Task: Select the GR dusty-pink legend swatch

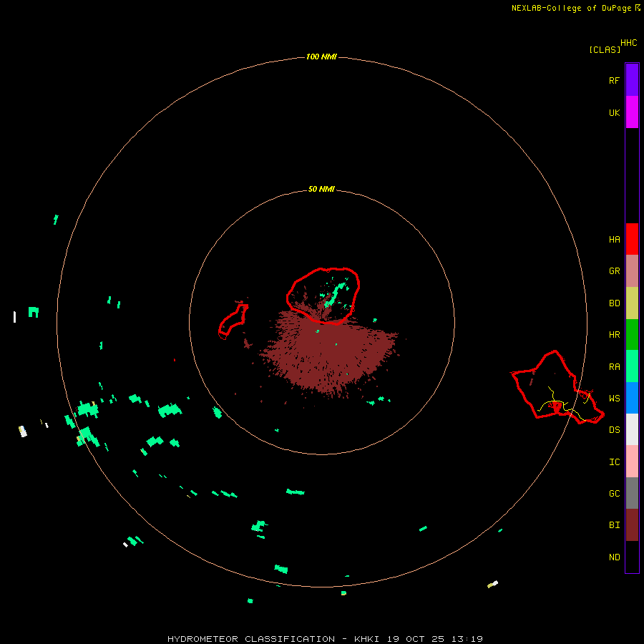Action: click(632, 271)
